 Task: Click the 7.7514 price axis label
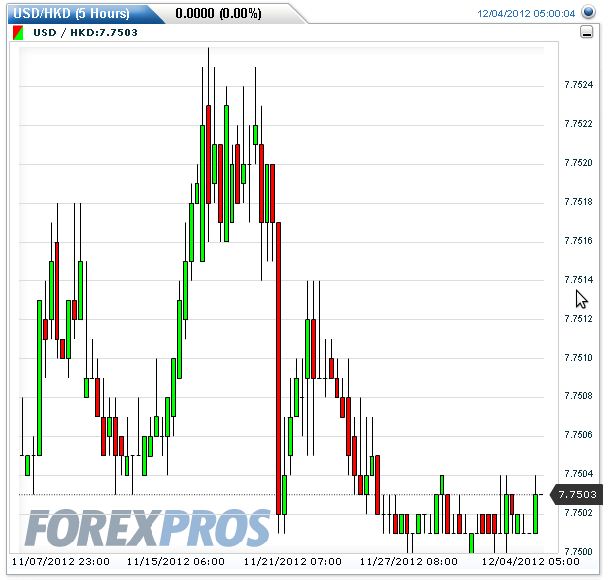579,279
